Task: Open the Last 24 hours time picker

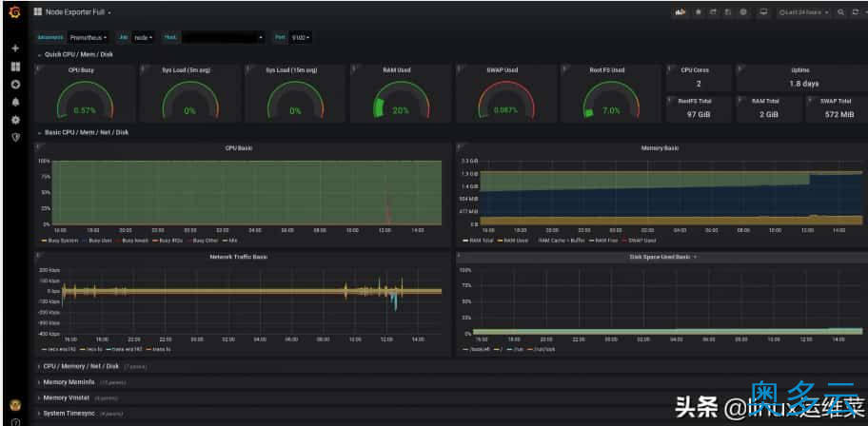Action: (803, 11)
